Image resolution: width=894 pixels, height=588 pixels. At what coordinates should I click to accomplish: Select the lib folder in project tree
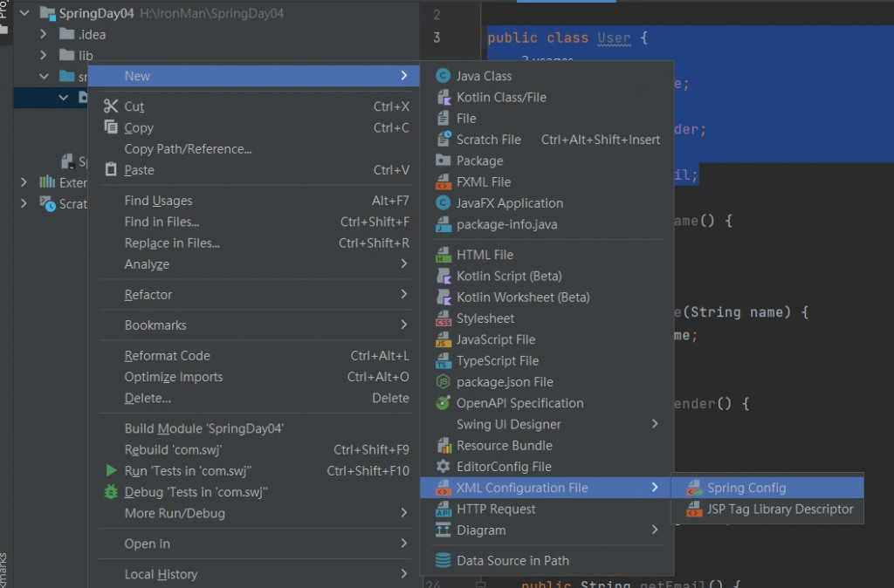coord(86,55)
